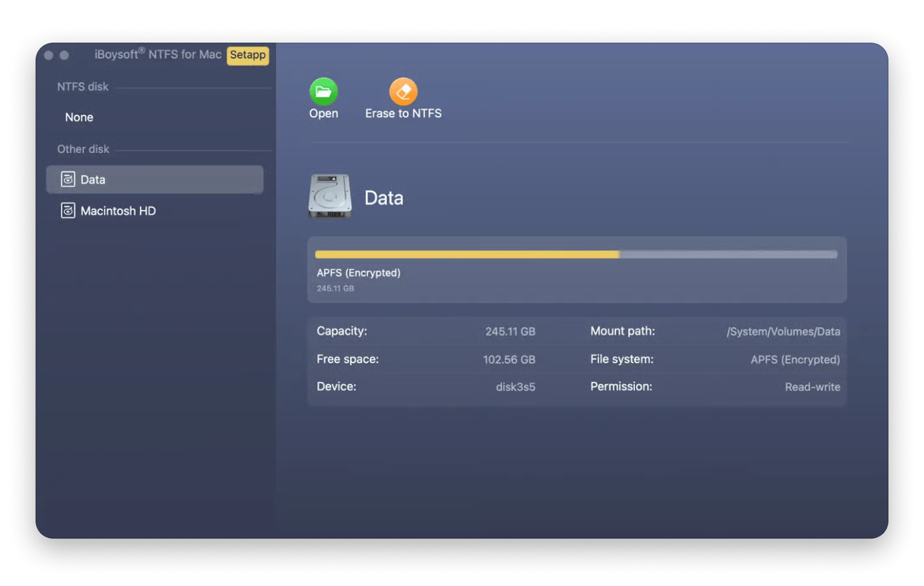Click the NTFS disk section header
Image resolution: width=924 pixels, height=586 pixels.
pyautogui.click(x=83, y=86)
